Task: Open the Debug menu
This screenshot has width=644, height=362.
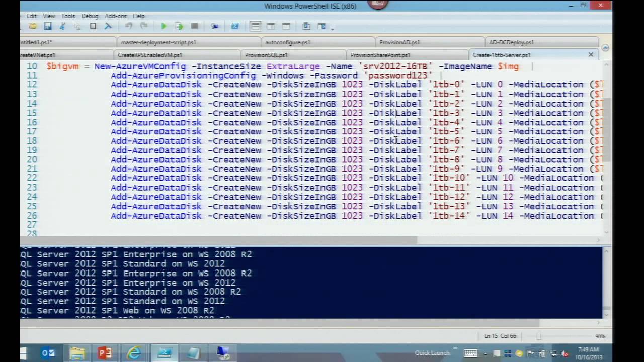Action: pyautogui.click(x=90, y=16)
